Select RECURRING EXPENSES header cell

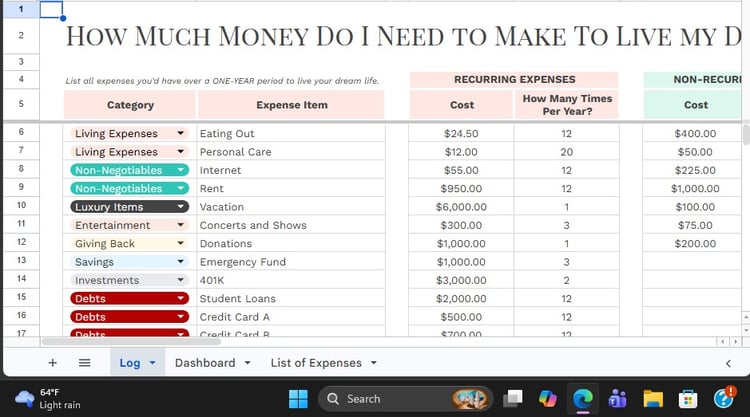pyautogui.click(x=514, y=79)
